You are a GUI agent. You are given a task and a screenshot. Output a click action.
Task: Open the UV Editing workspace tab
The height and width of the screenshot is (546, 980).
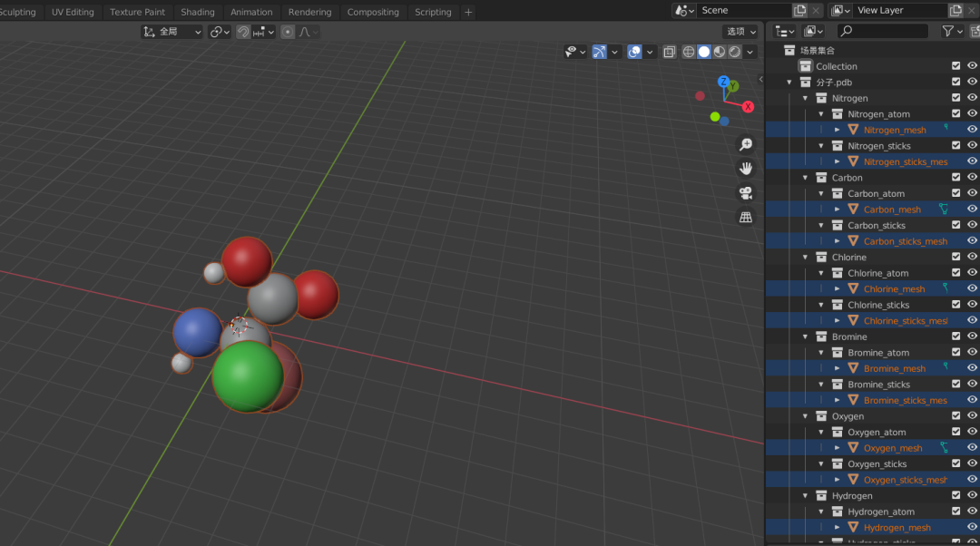tap(73, 12)
